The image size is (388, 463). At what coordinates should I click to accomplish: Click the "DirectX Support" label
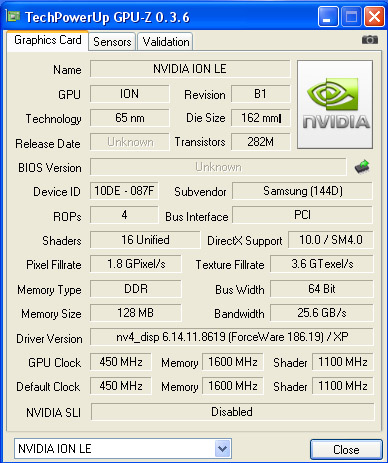[x=245, y=241]
